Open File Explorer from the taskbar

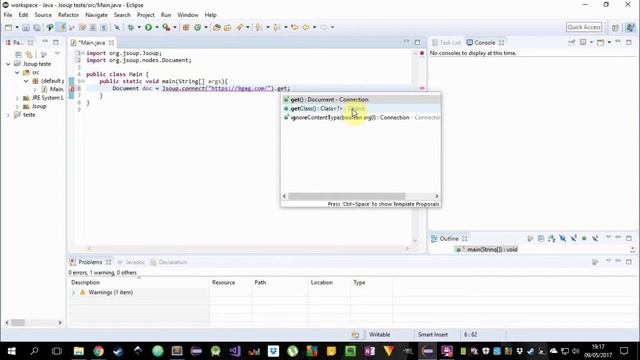(x=79, y=351)
